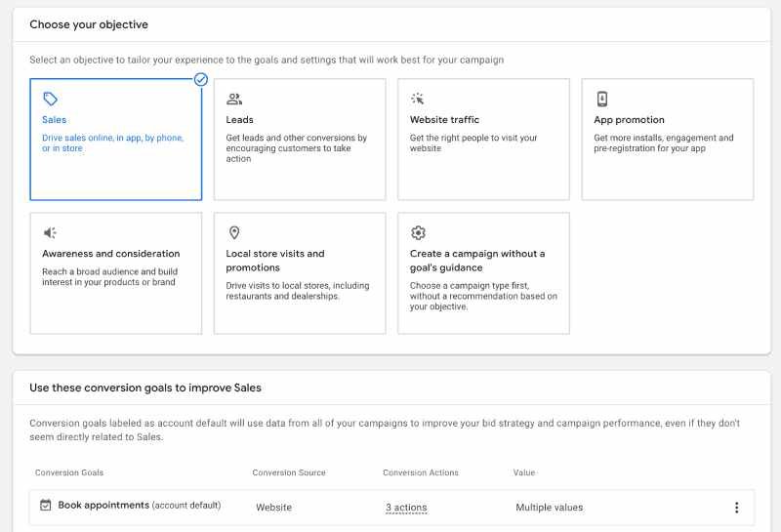Choose Create a campaign without a goal's guidance

483,273
